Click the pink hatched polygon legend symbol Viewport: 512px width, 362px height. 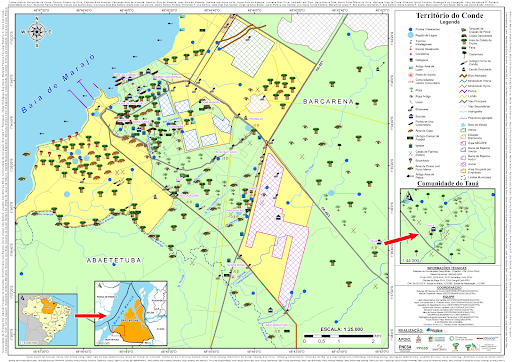[463, 164]
